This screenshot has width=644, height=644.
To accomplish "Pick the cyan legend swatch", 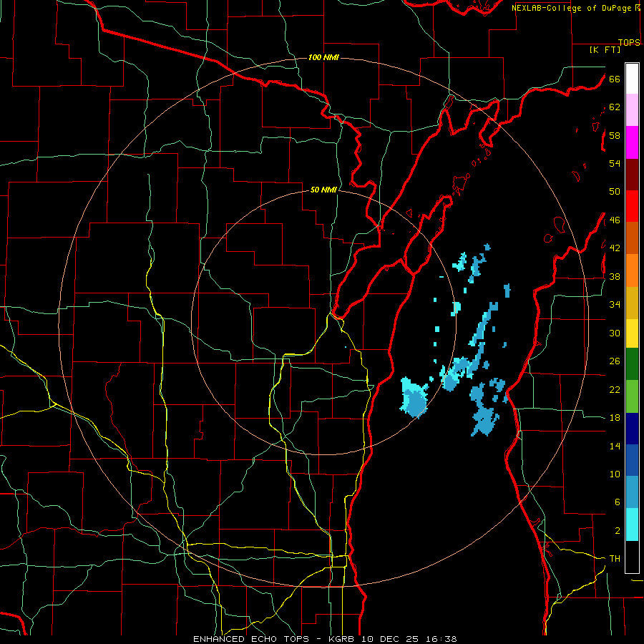I will (632, 525).
